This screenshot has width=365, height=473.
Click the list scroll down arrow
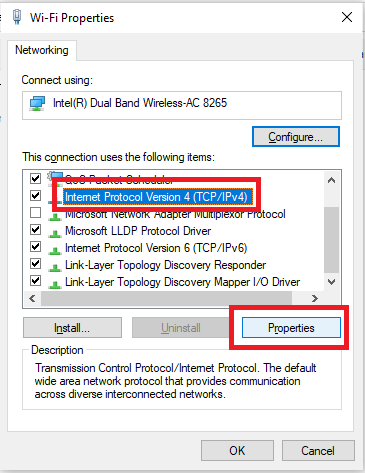pyautogui.click(x=331, y=282)
